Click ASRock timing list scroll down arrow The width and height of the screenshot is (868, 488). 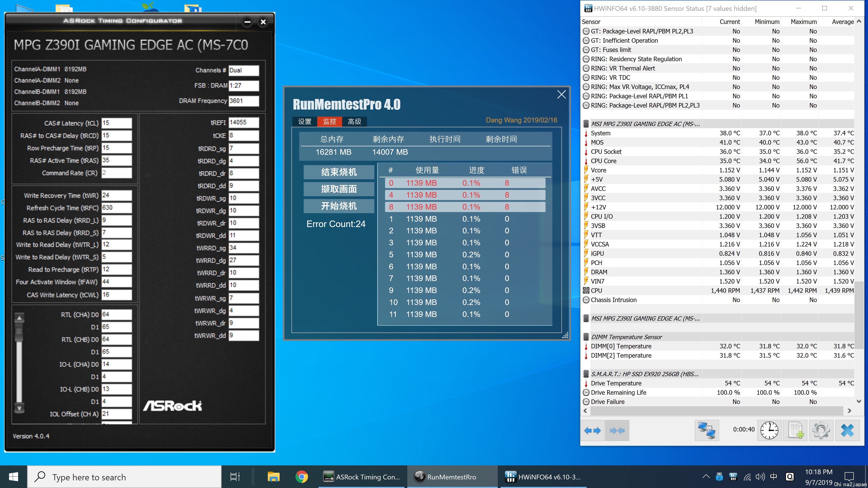(19, 408)
